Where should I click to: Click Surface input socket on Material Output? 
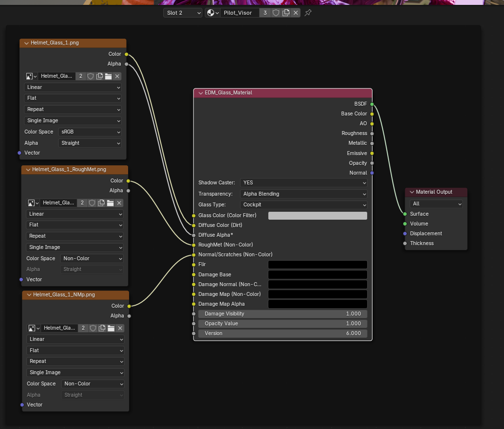point(405,214)
